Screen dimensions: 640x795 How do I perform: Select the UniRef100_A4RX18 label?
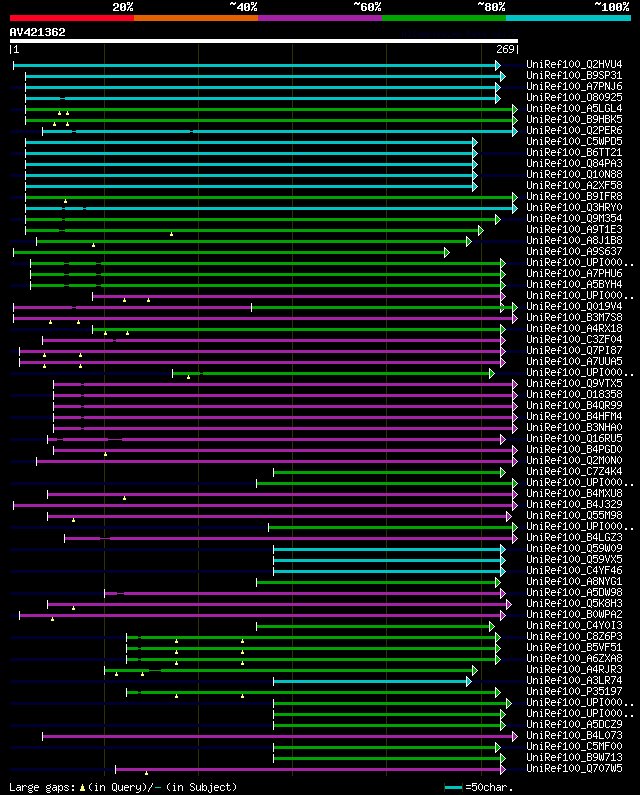coord(574,329)
